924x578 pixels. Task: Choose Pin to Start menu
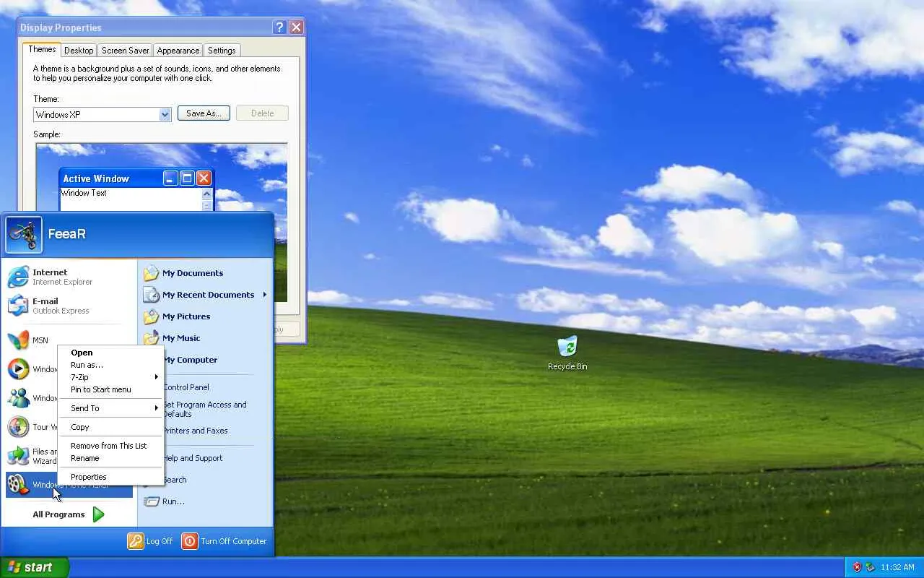(x=110, y=389)
